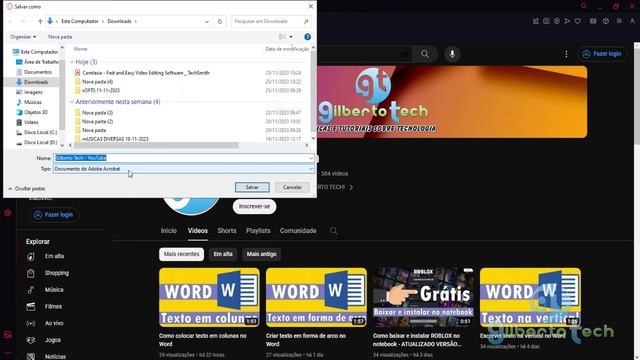Filter videos by Em alta
This screenshot has height=360, width=640.
point(223,254)
